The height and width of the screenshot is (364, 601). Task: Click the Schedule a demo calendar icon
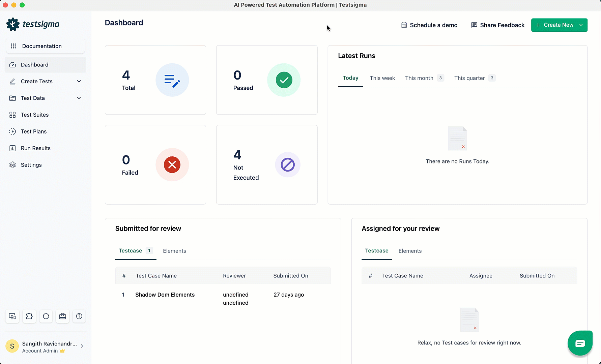(x=404, y=25)
